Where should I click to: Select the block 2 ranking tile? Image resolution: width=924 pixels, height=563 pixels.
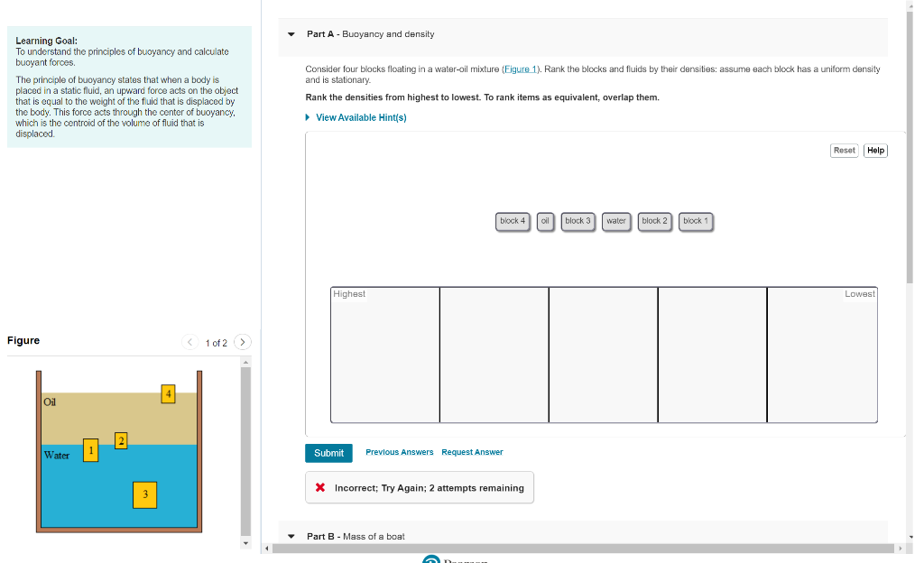[x=655, y=221]
